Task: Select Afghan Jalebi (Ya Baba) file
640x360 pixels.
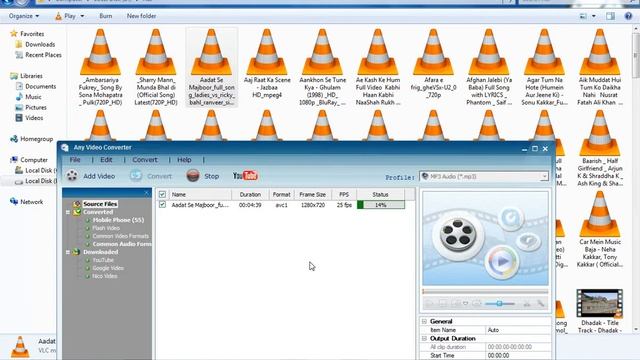Action: pos(489,67)
